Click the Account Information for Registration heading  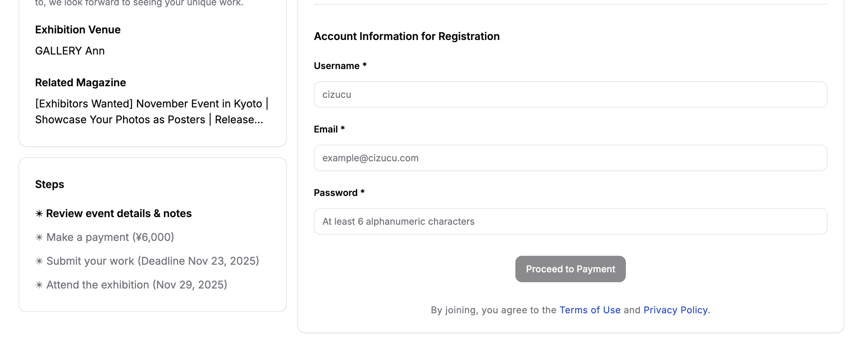(x=406, y=36)
